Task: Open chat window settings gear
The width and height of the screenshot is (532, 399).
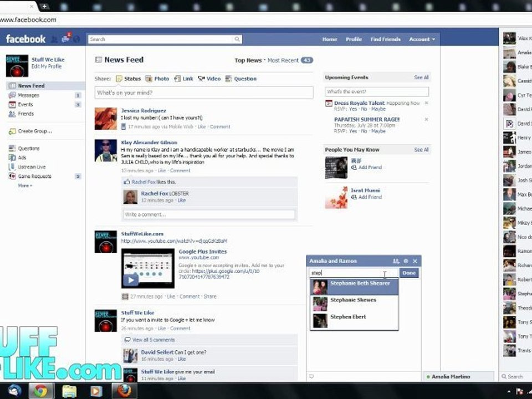Action: [406, 261]
